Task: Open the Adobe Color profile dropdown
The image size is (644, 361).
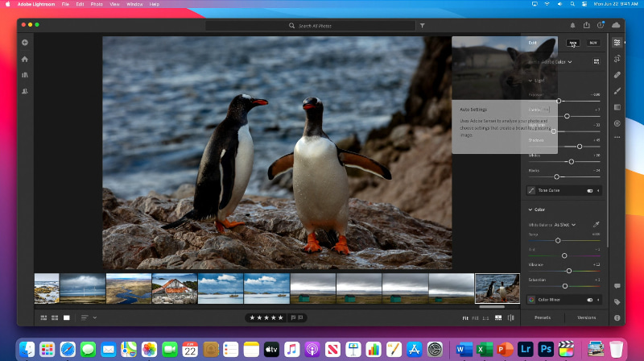Action: click(x=557, y=62)
